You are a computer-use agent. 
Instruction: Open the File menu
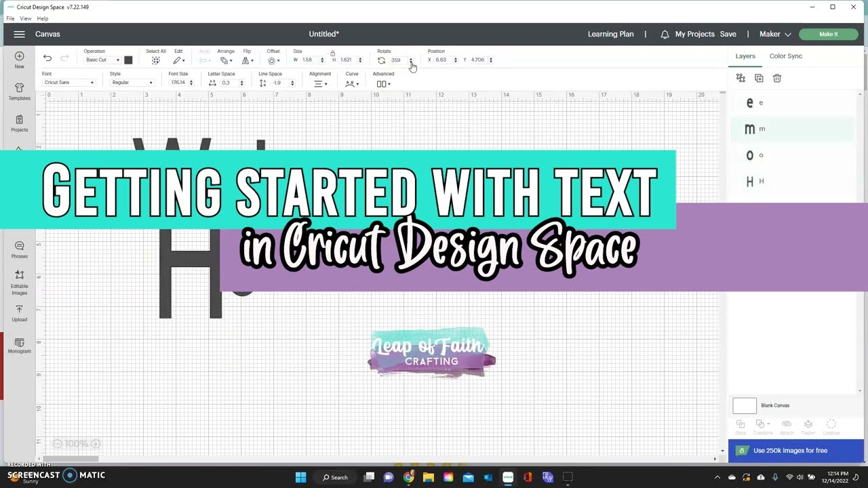[10, 18]
